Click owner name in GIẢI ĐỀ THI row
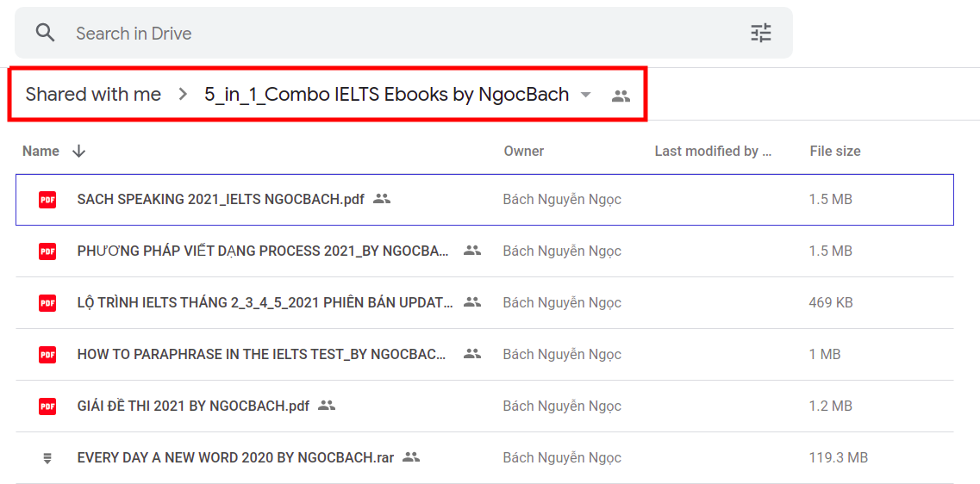Screen dimensions: 980x484 [x=562, y=406]
